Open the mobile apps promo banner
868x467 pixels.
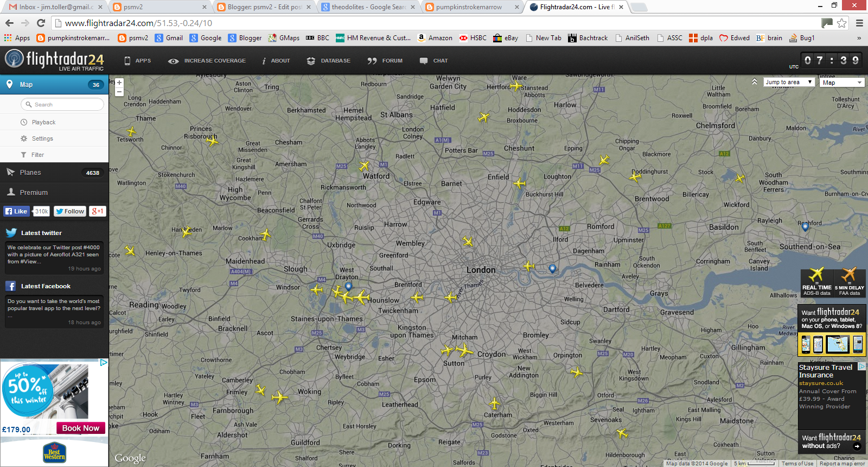pos(832,331)
